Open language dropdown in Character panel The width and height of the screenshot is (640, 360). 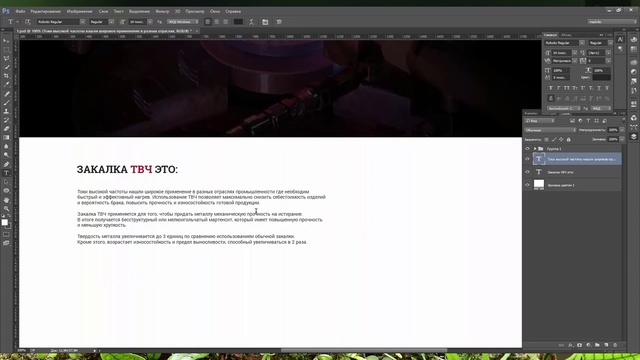pyautogui.click(x=564, y=109)
